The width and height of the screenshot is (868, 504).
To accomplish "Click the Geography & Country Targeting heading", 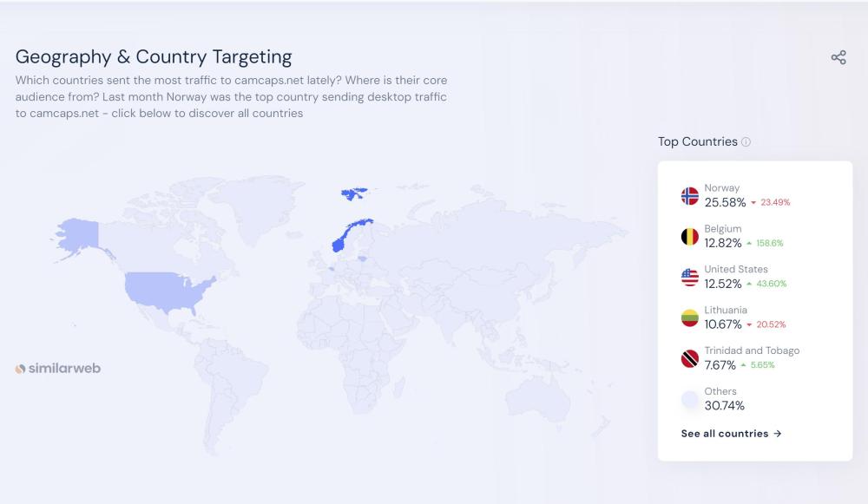I will 154,57.
